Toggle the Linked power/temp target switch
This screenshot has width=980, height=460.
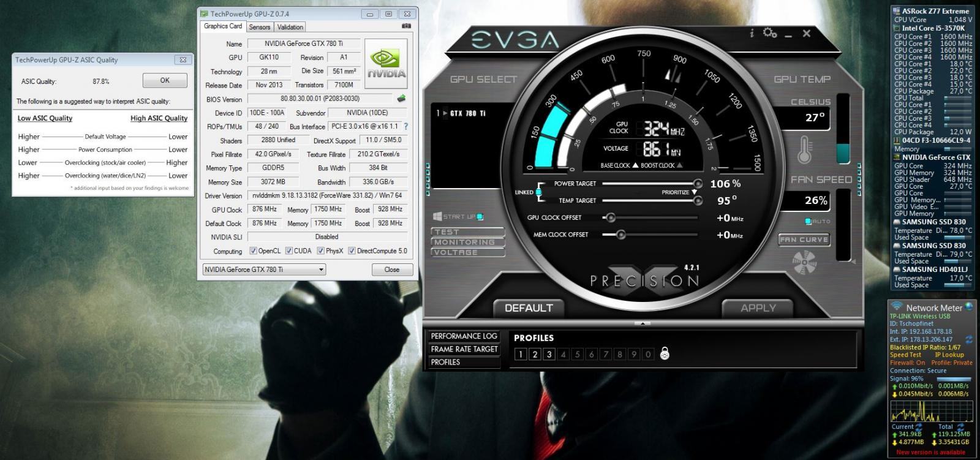(x=538, y=192)
